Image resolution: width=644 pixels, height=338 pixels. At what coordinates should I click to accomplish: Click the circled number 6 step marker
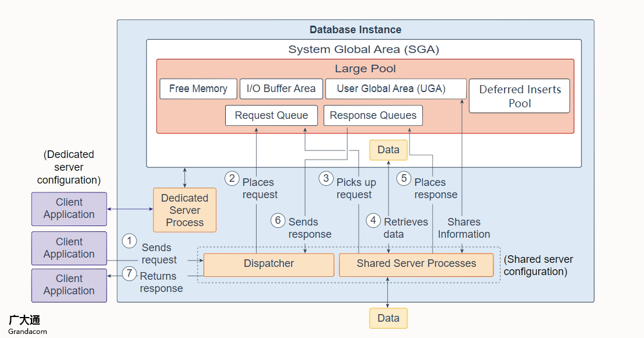tap(278, 220)
